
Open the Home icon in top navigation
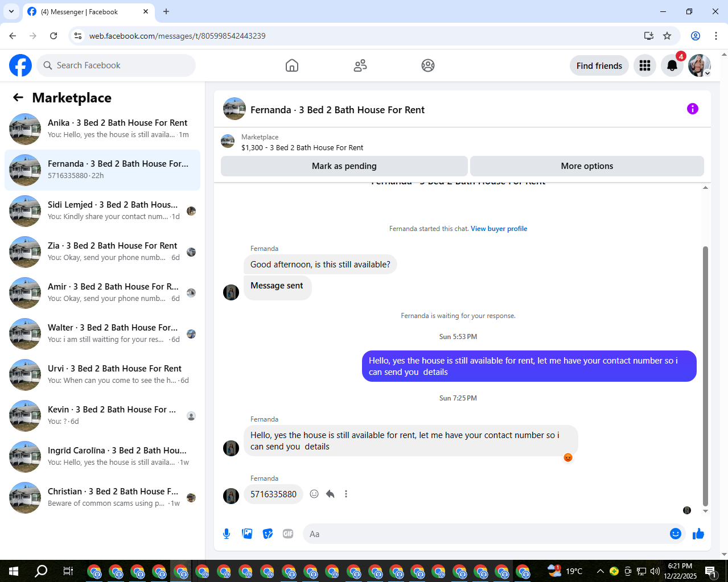(292, 65)
